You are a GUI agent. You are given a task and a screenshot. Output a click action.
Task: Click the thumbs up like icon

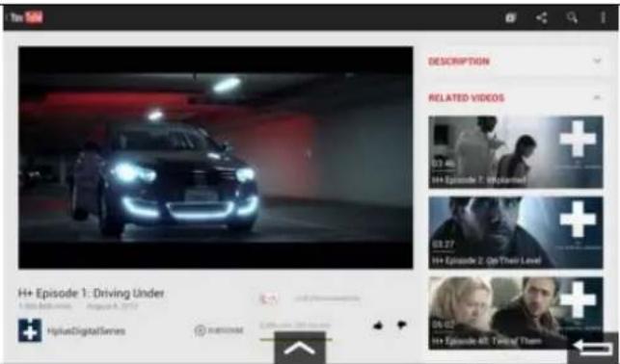click(x=378, y=325)
